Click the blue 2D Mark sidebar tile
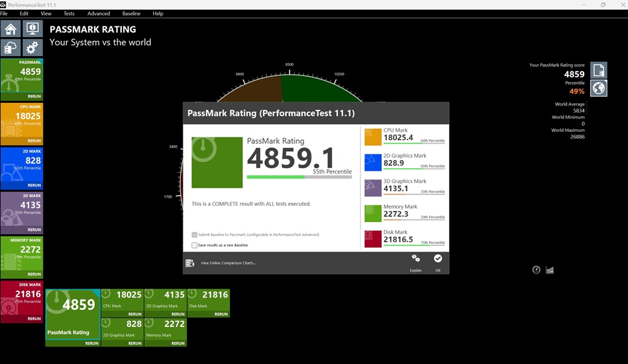This screenshot has height=364, width=628. pos(22,165)
